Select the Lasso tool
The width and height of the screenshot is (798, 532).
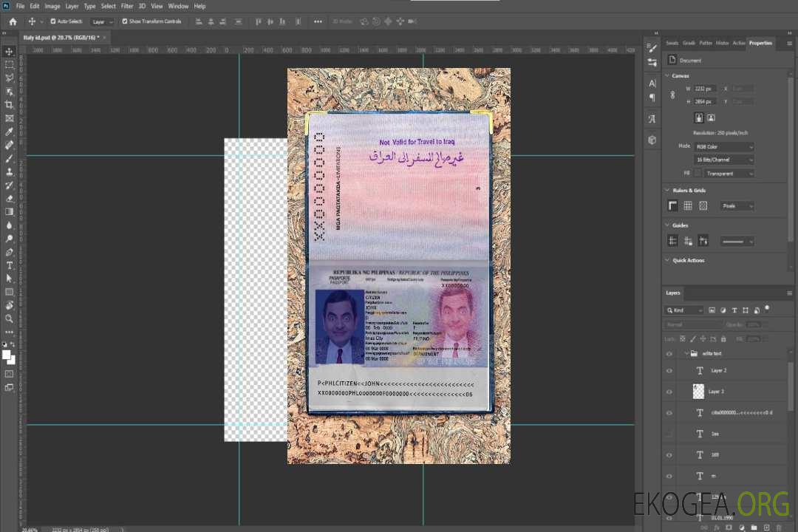9,78
